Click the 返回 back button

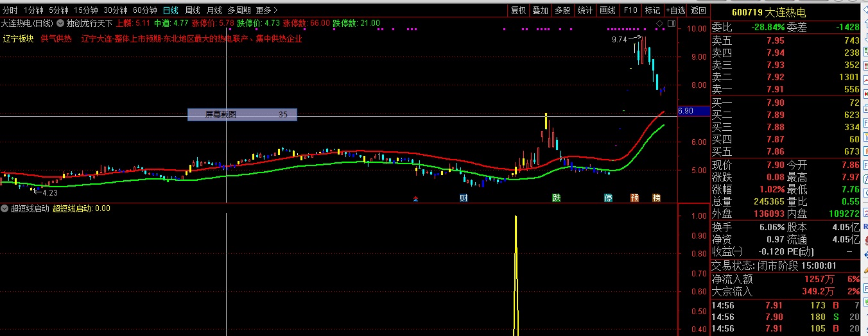[699, 10]
